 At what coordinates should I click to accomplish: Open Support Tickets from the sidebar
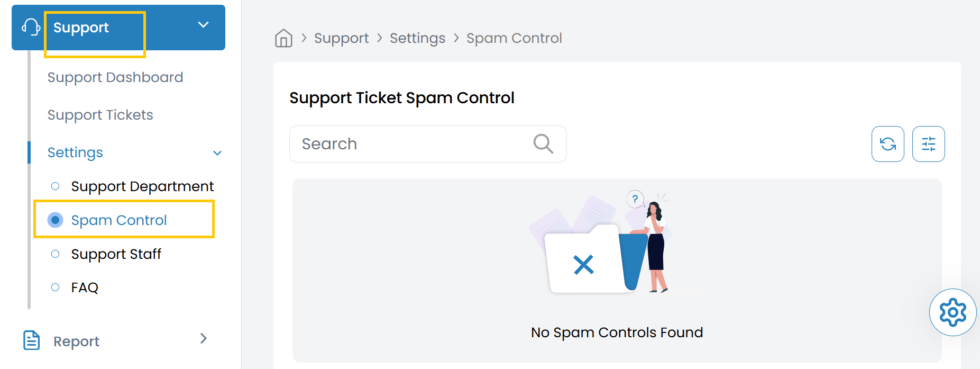point(100,114)
